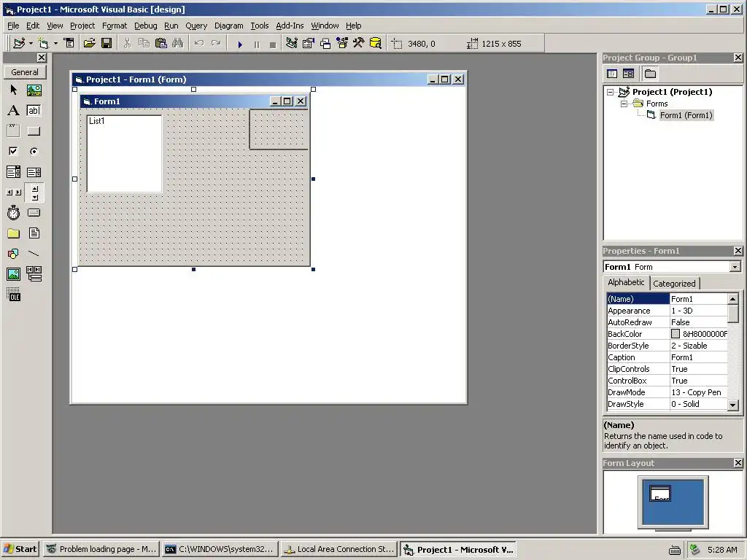Click the Add Form toolbar icon
747x560 pixels.
(44, 43)
